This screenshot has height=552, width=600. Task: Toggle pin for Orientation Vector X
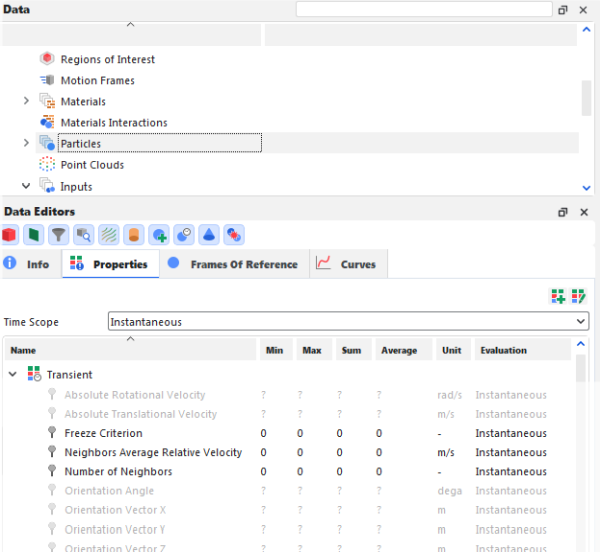click(x=52, y=509)
